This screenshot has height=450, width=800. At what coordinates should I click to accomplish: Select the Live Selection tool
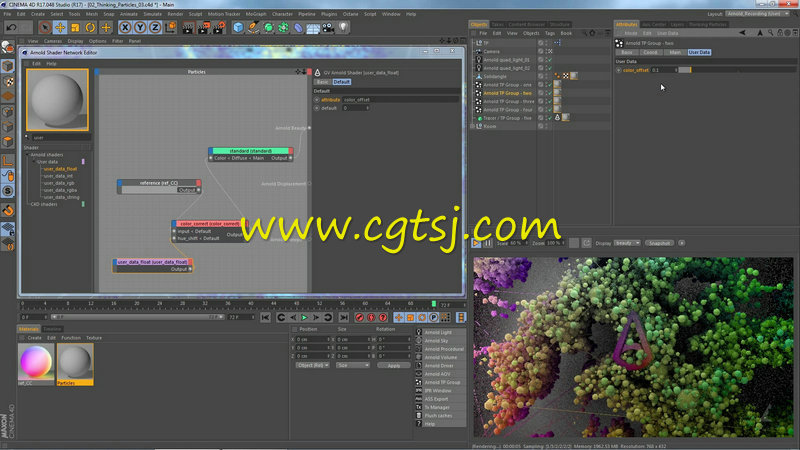pyautogui.click(x=45, y=27)
